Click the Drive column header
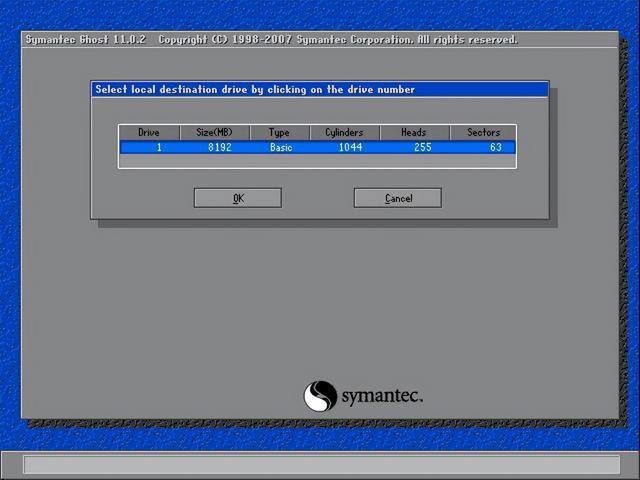640x480 pixels. click(x=149, y=133)
